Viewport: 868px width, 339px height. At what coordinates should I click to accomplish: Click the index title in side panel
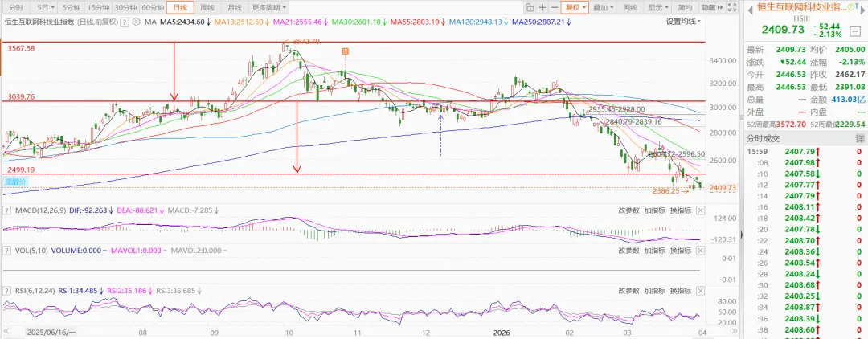tap(801, 7)
